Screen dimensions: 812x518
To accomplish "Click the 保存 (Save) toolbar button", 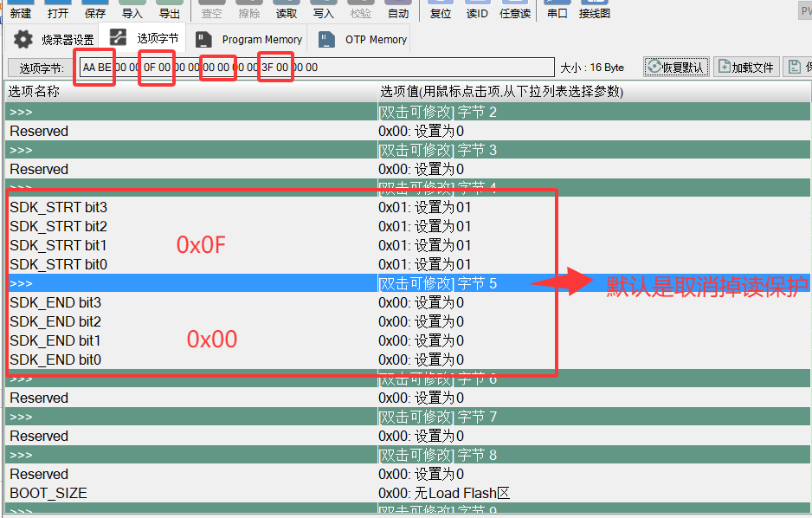I will coord(95,10).
